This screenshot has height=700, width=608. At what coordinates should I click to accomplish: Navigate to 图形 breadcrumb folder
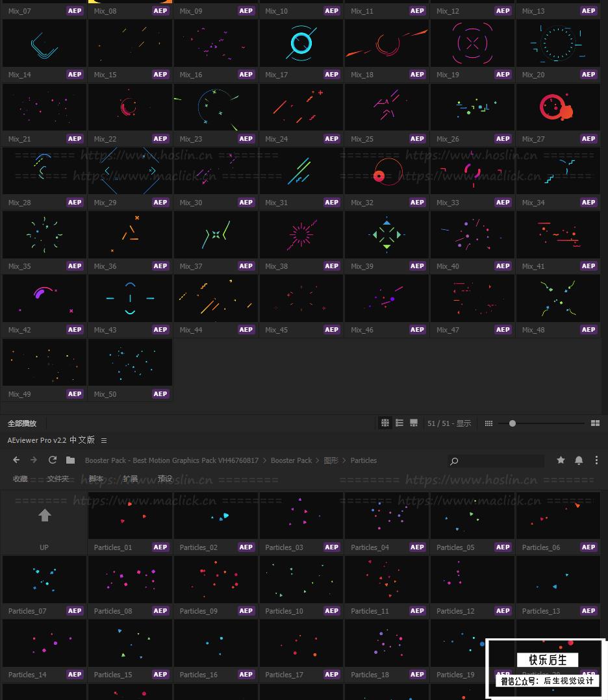coord(331,460)
